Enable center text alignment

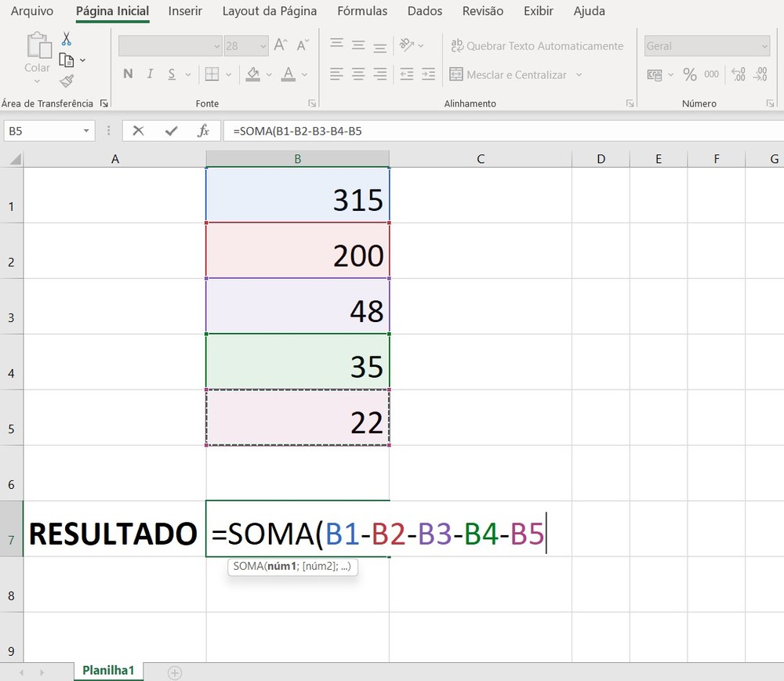pos(358,74)
